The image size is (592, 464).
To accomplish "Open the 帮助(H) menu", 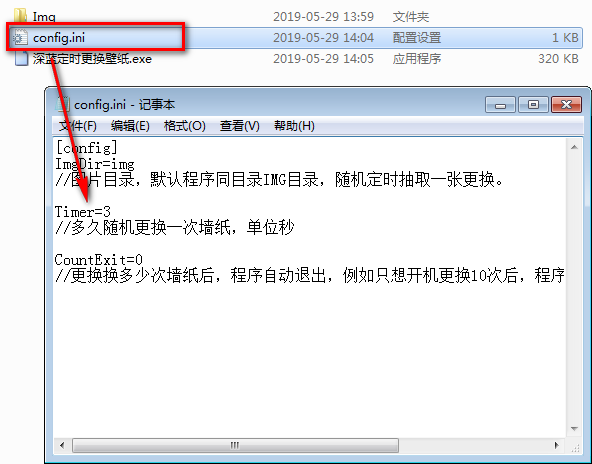I will 294,126.
